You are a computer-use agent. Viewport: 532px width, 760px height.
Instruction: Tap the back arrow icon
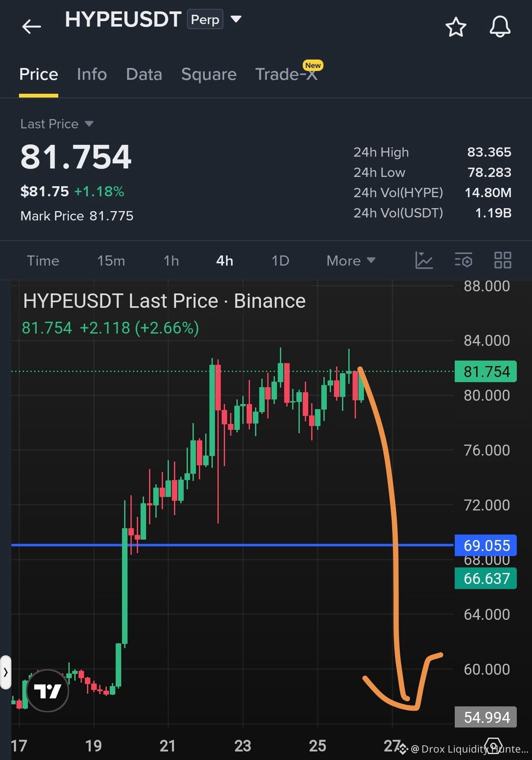31,27
